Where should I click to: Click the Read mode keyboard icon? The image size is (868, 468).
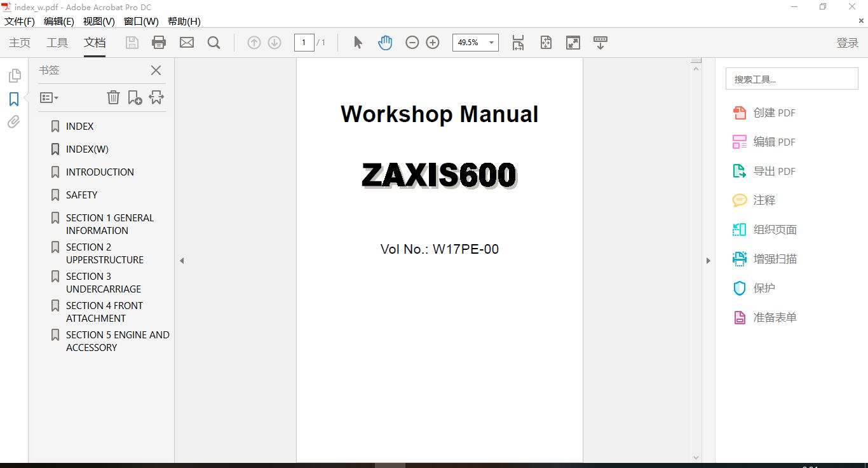click(600, 43)
